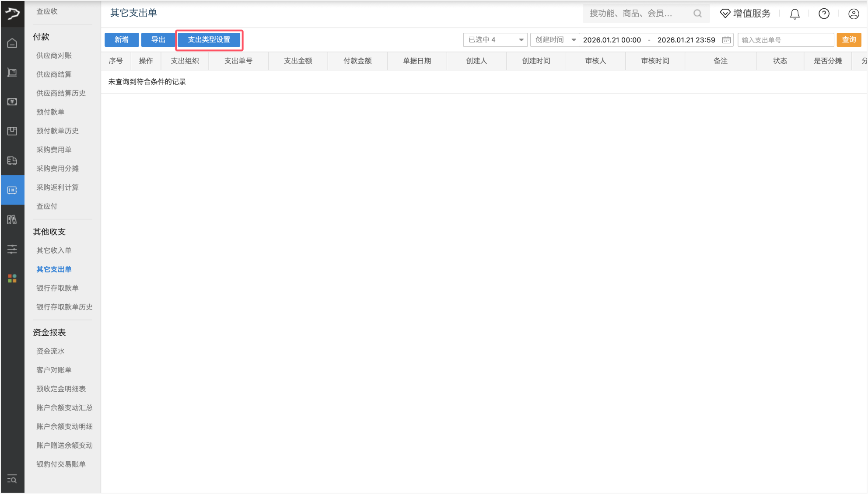Click the sliders settings icon in sidebar
The image size is (868, 494).
click(x=12, y=249)
